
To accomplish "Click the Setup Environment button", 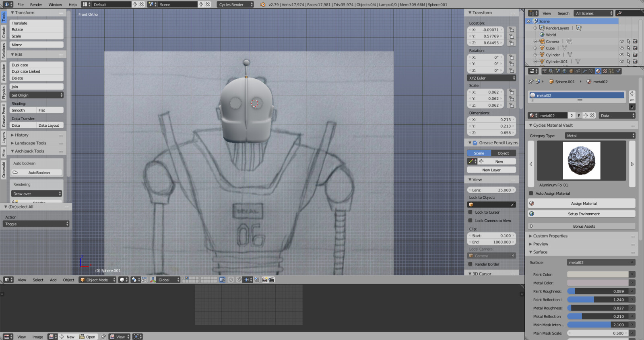I will [582, 214].
